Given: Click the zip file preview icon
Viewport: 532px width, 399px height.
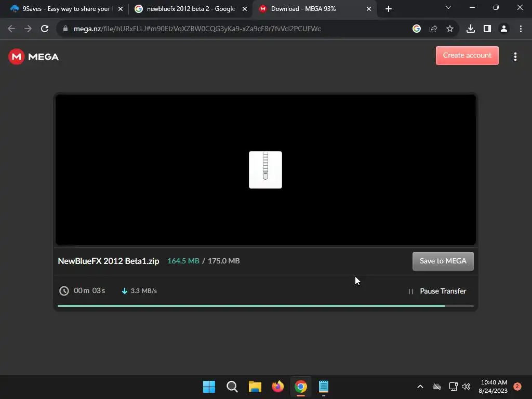Looking at the screenshot, I should point(265,170).
